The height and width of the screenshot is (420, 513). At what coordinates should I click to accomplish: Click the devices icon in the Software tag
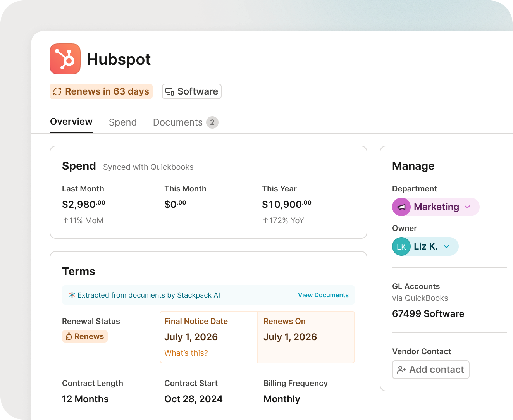click(170, 92)
